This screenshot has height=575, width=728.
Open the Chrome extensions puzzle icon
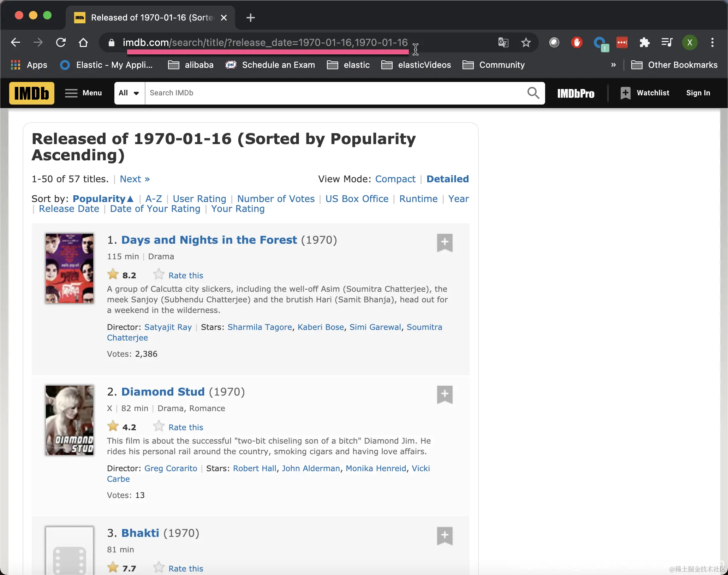pyautogui.click(x=644, y=43)
